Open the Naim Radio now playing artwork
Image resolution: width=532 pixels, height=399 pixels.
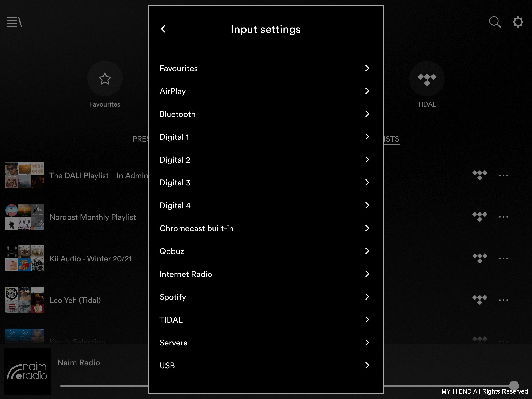coord(28,371)
